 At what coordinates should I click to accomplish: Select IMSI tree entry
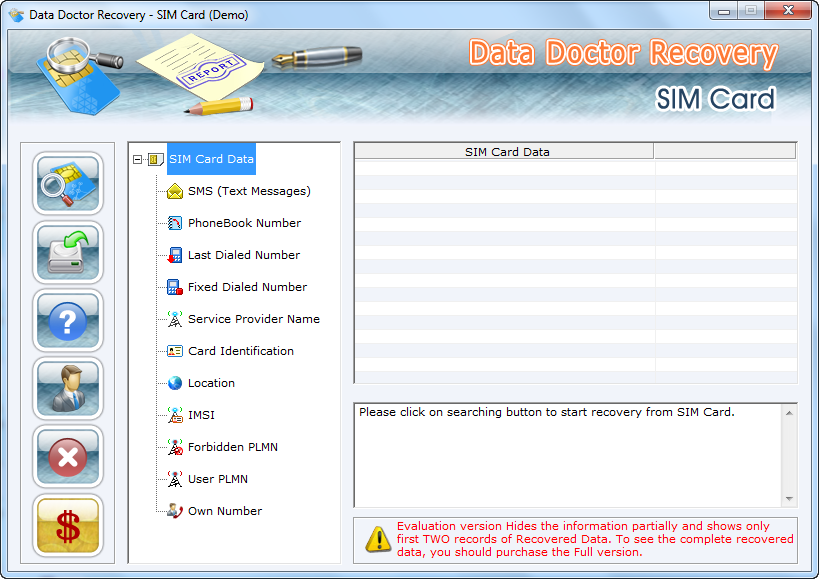pos(201,415)
